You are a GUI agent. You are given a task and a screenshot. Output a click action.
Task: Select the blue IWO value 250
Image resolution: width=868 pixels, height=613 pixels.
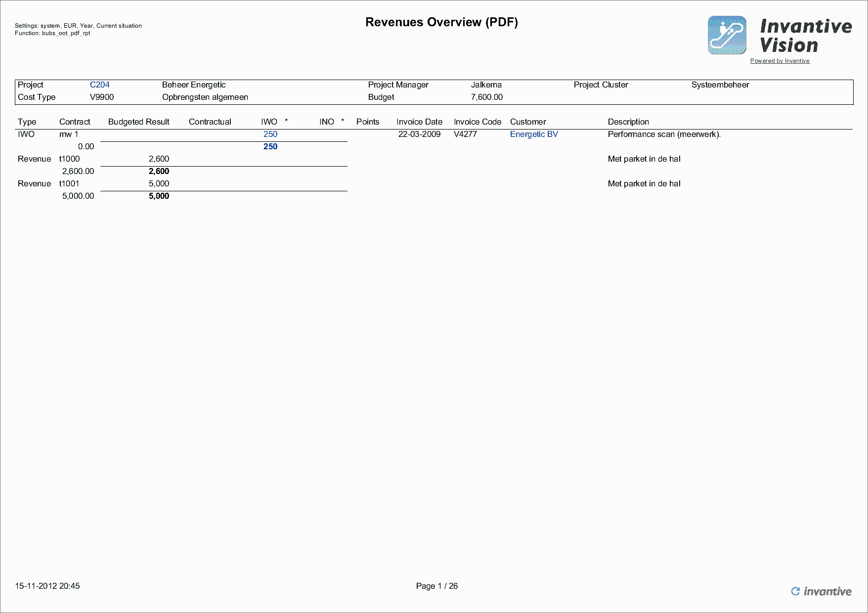[x=270, y=134]
